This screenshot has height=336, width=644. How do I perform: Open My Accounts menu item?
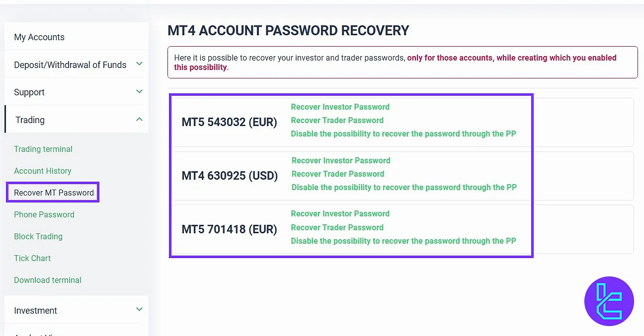point(39,37)
